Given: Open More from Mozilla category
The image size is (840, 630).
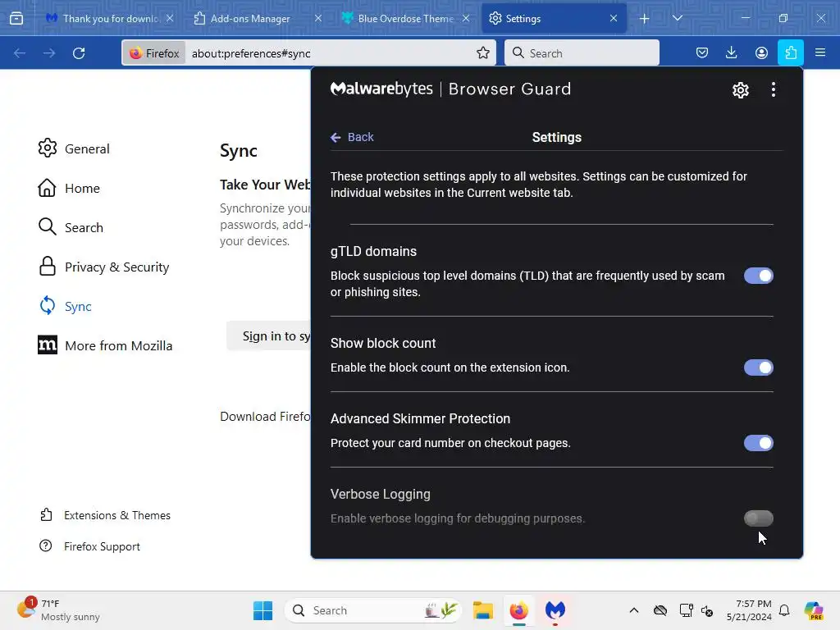Looking at the screenshot, I should click(105, 345).
